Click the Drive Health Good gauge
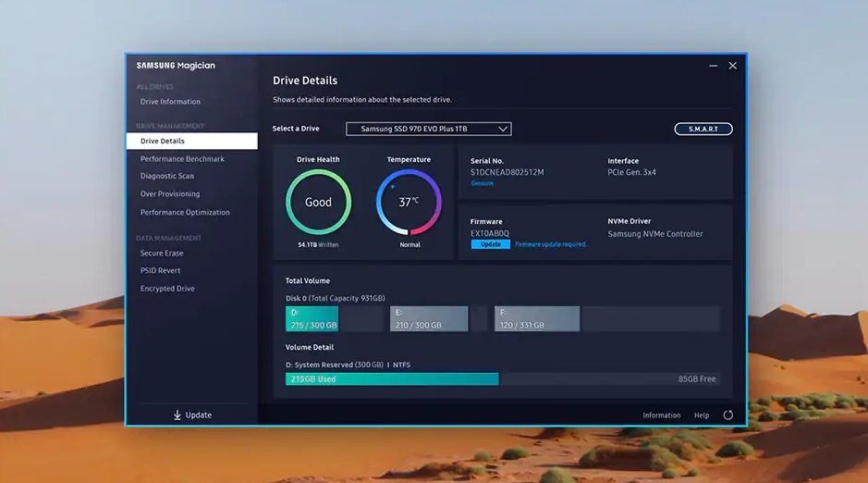Screen dimensions: 868x483 [318, 202]
